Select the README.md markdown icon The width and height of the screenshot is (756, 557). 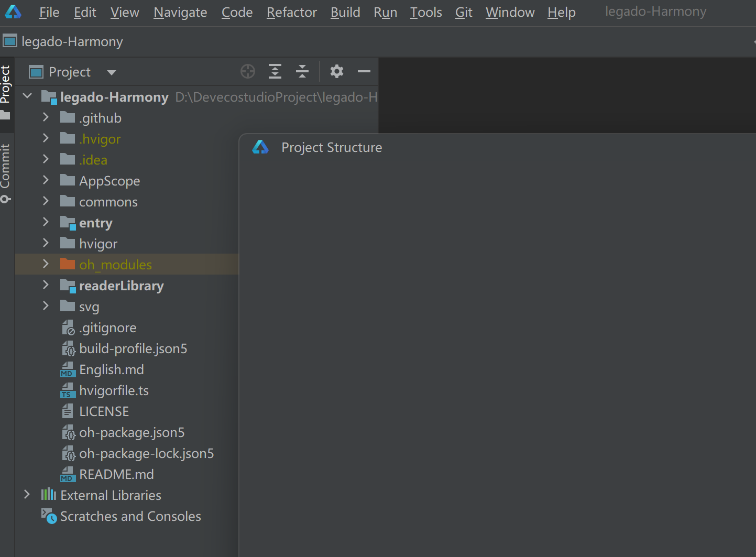[x=68, y=475]
